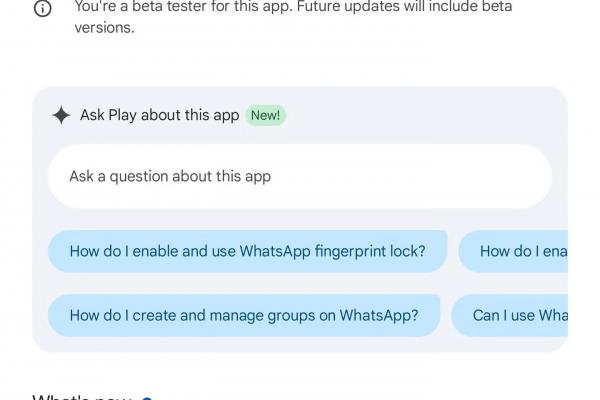Tap the green New! badge
The height and width of the screenshot is (400, 600).
(266, 115)
